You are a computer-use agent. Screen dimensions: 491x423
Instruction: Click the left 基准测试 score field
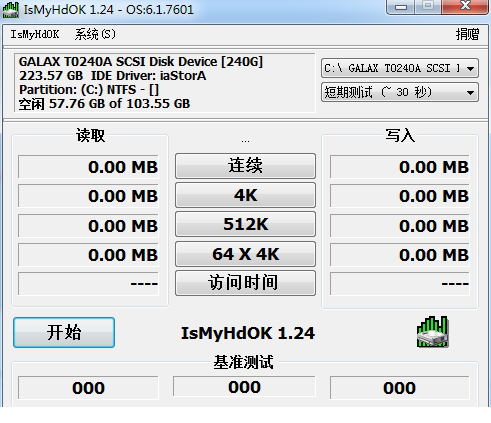(88, 388)
